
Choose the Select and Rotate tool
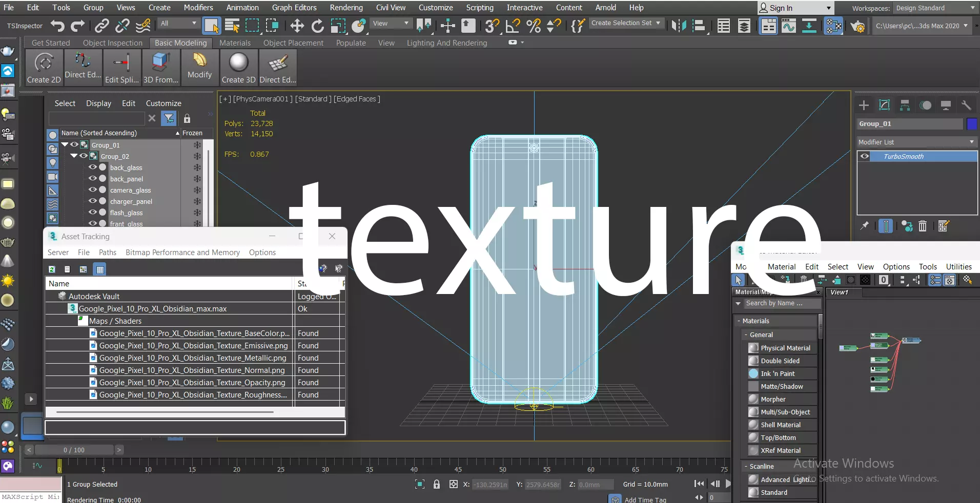pos(318,26)
